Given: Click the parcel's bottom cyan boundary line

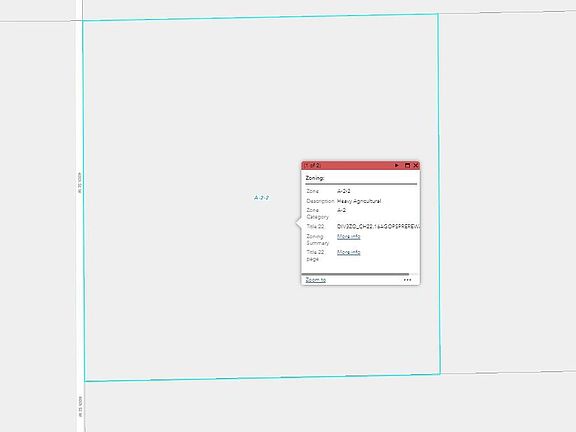Looking at the screenshot, I should [x=262, y=378].
